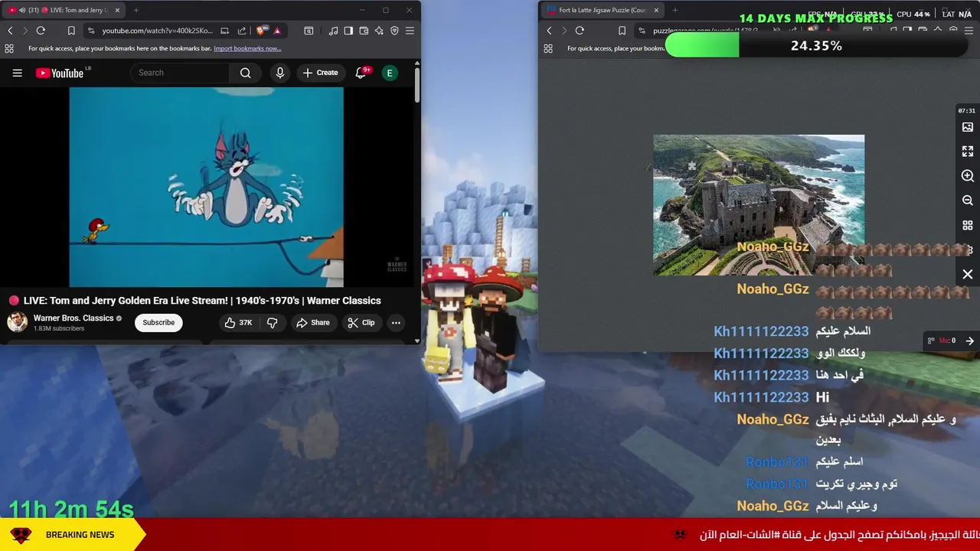Close the puzzle side toolbar with X

point(968,274)
